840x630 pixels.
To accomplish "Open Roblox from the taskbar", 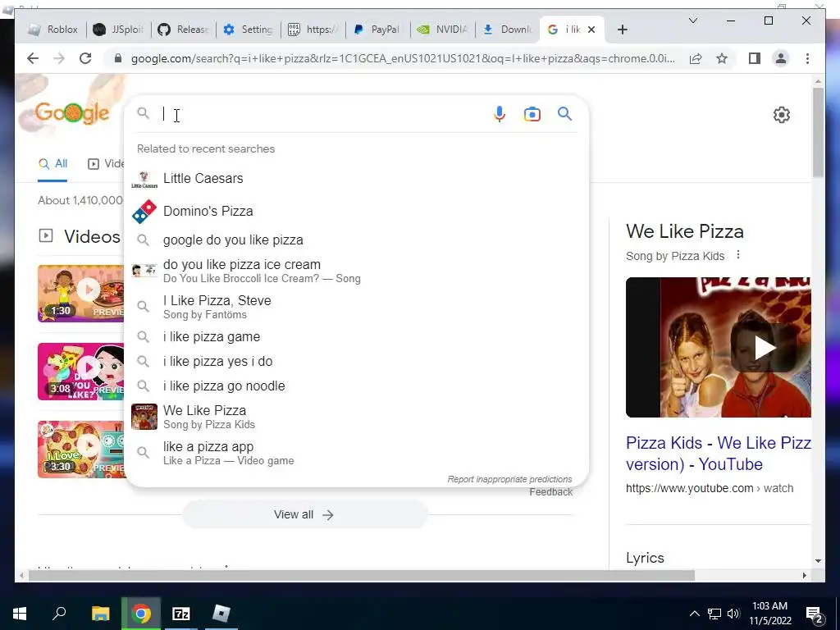I will coord(221,614).
